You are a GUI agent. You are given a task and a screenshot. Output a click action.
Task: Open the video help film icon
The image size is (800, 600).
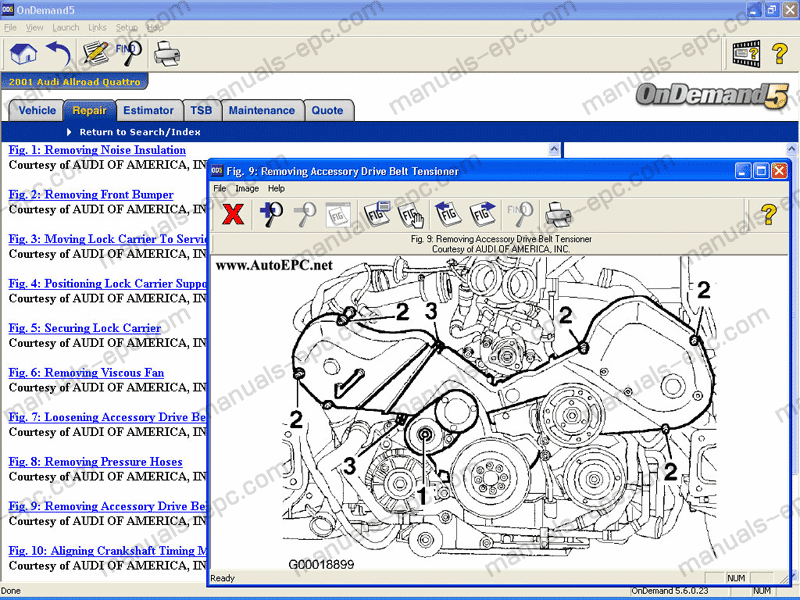(x=746, y=54)
